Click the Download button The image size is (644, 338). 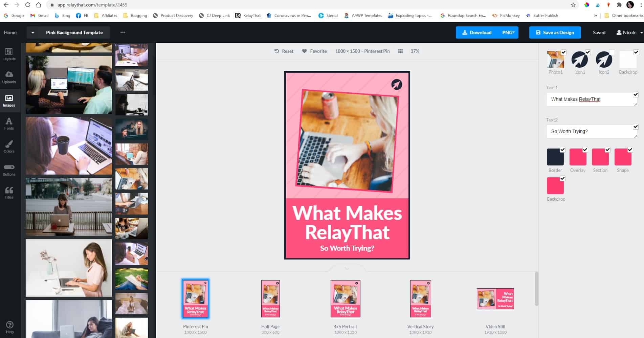(x=477, y=32)
